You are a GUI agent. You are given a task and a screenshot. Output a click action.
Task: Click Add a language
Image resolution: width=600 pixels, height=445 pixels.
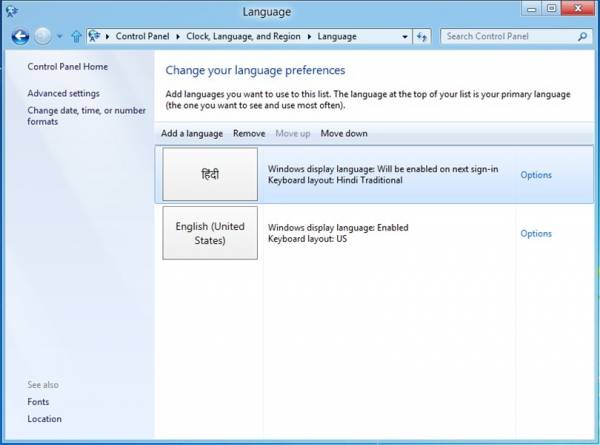point(192,134)
